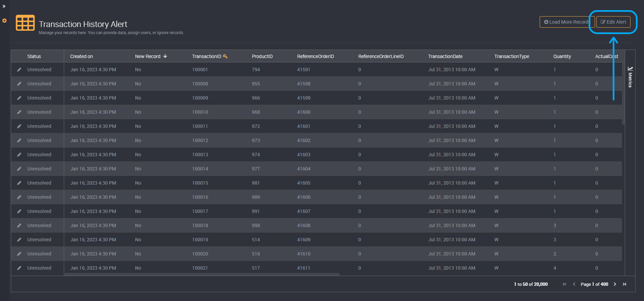Click ReferenceOrderID cell 41610
This screenshot has height=301, width=644.
click(x=304, y=254)
